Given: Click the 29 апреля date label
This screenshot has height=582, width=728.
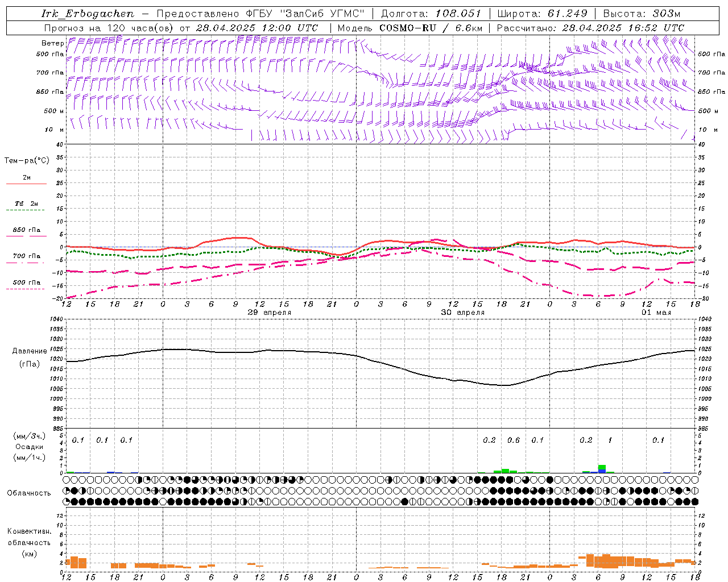Looking at the screenshot, I should 269,313.
